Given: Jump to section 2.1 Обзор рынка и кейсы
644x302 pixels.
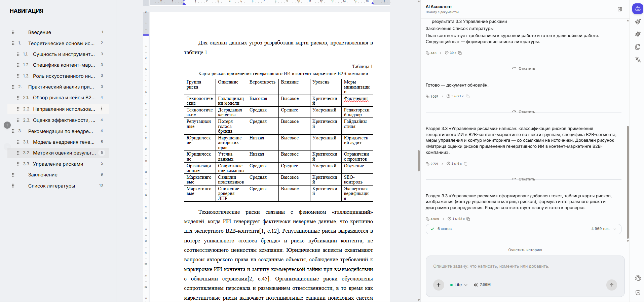Looking at the screenshot, I should coord(64,98).
